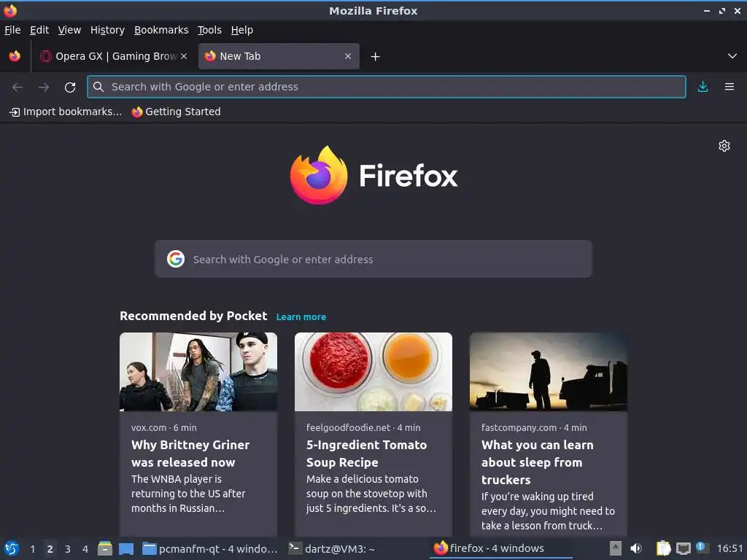Viewport: 747px width, 560px height.
Task: Switch to dartz@VM3 terminal window
Action: (332, 548)
